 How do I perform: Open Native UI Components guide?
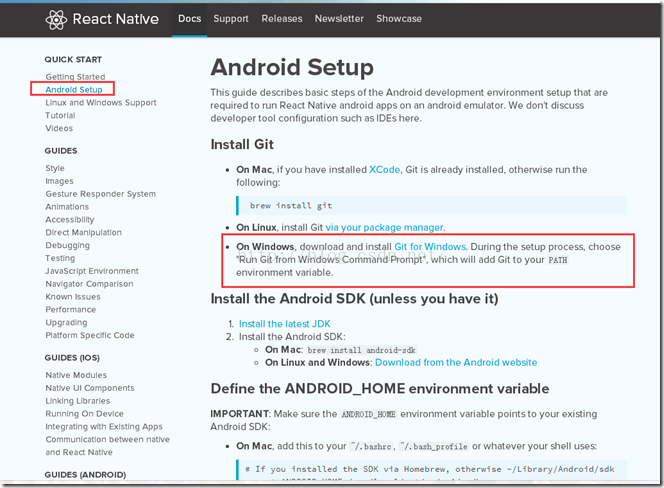[90, 388]
